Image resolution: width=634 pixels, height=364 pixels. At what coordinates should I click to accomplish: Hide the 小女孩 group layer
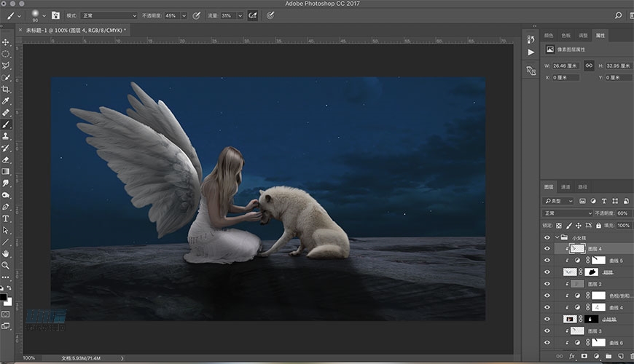coord(547,237)
